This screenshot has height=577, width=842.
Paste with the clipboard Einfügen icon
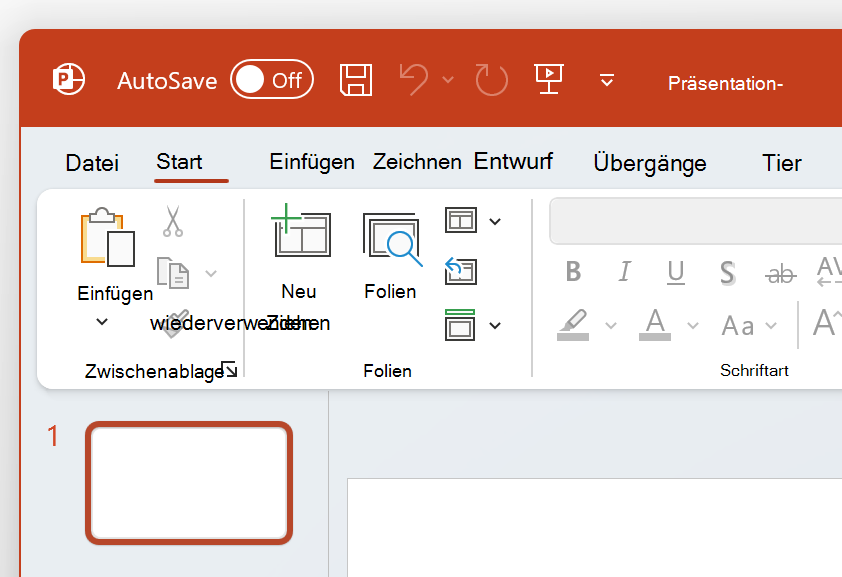click(107, 237)
